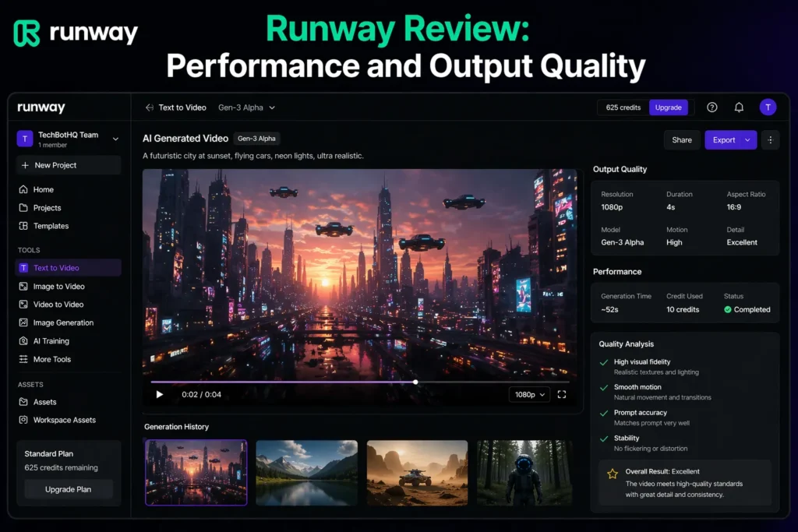Click the More Tools sliders icon
The width and height of the screenshot is (798, 532).
23,359
